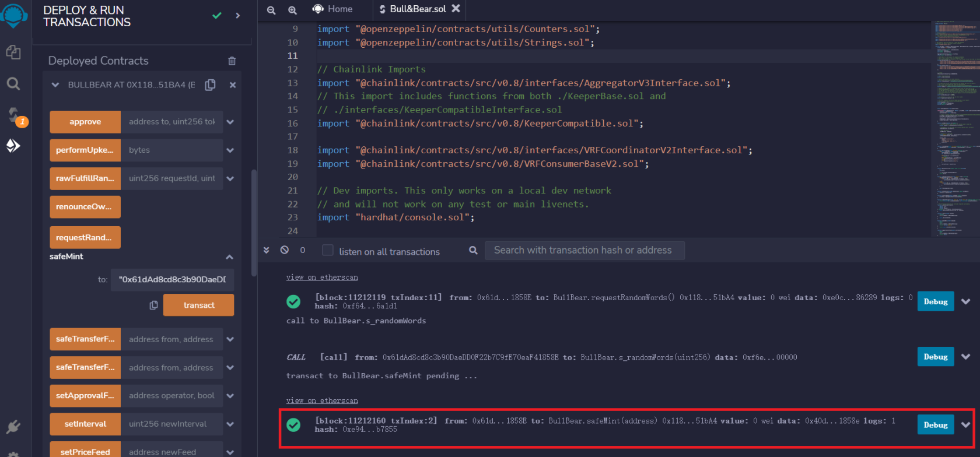This screenshot has height=457, width=980.
Task: Click the transaction hash search field
Action: [x=584, y=251]
